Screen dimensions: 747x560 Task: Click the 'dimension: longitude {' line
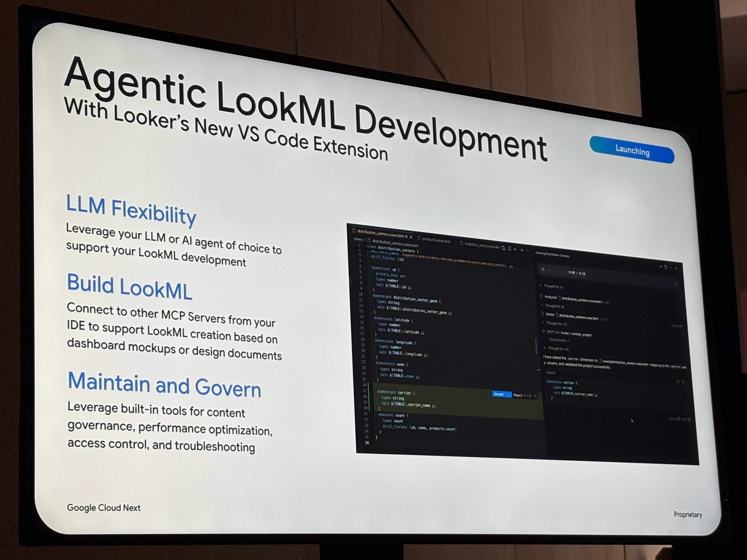pyautogui.click(x=395, y=342)
